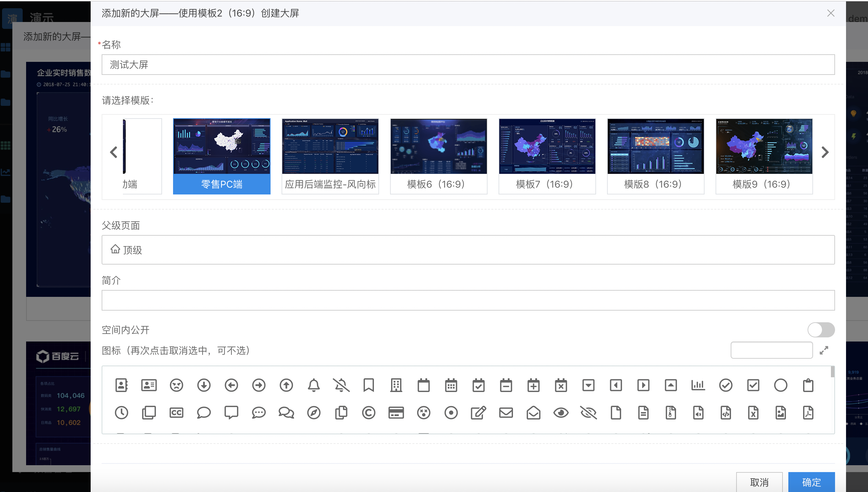
Task: Choose the 零售PC端 template
Action: (222, 156)
